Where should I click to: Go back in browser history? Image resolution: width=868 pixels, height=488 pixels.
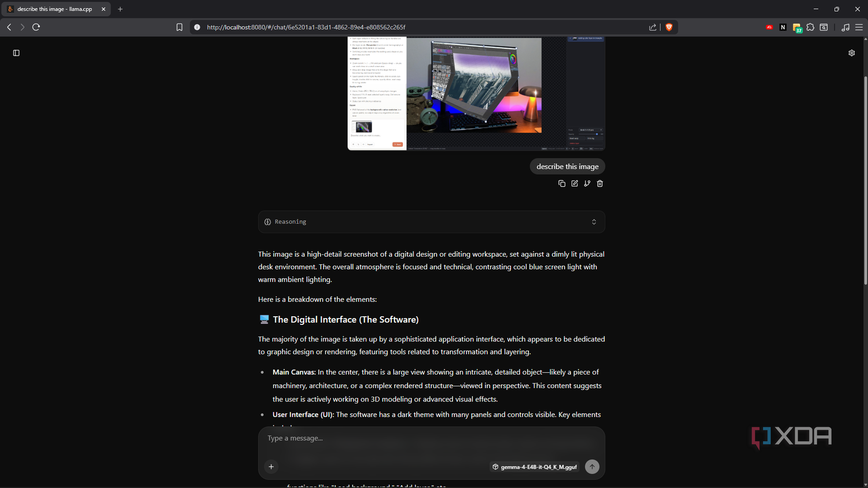9,27
